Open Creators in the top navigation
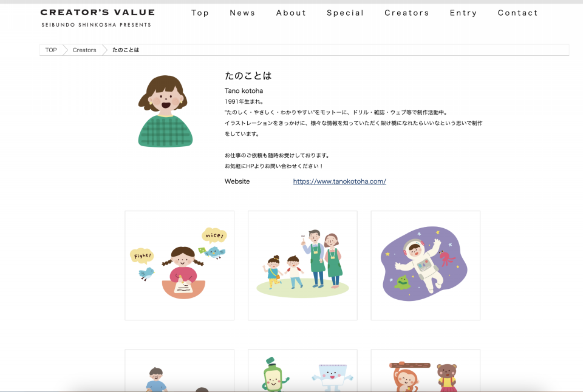The height and width of the screenshot is (392, 583). 407,13
